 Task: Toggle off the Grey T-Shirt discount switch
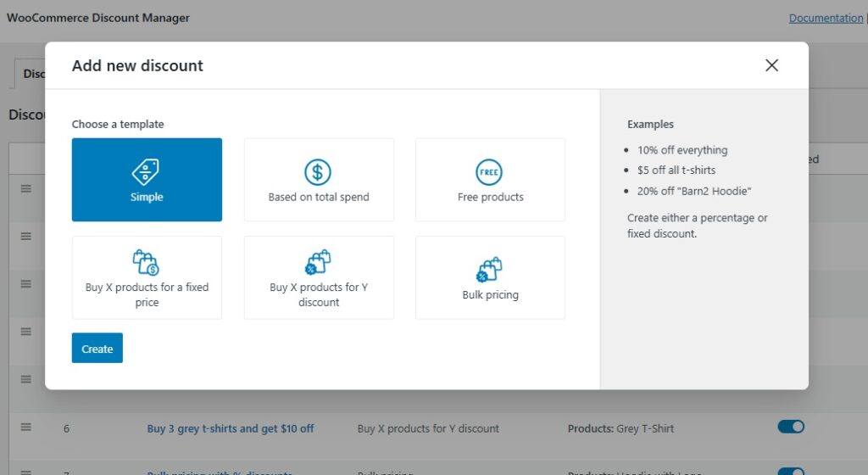[790, 427]
